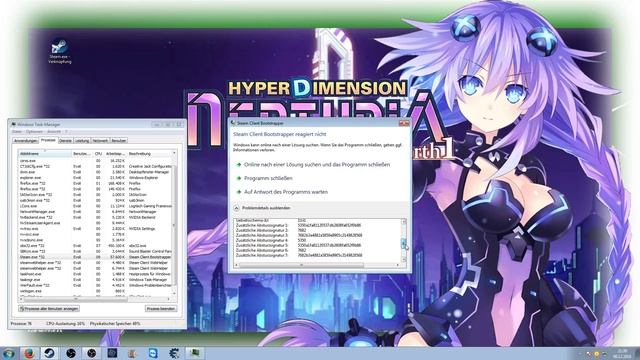Switch to the Dienste tab

pos(65,141)
